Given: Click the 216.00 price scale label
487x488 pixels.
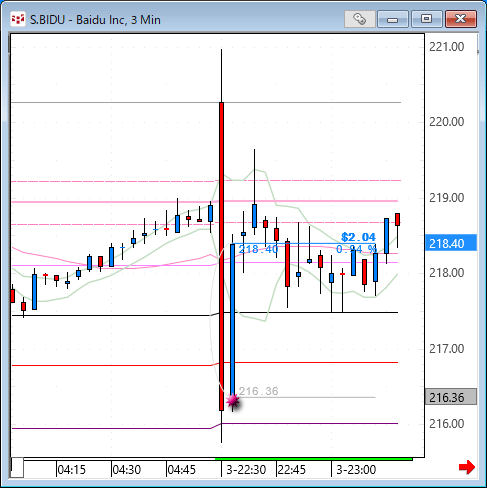Looking at the screenshot, I should pyautogui.click(x=447, y=424).
